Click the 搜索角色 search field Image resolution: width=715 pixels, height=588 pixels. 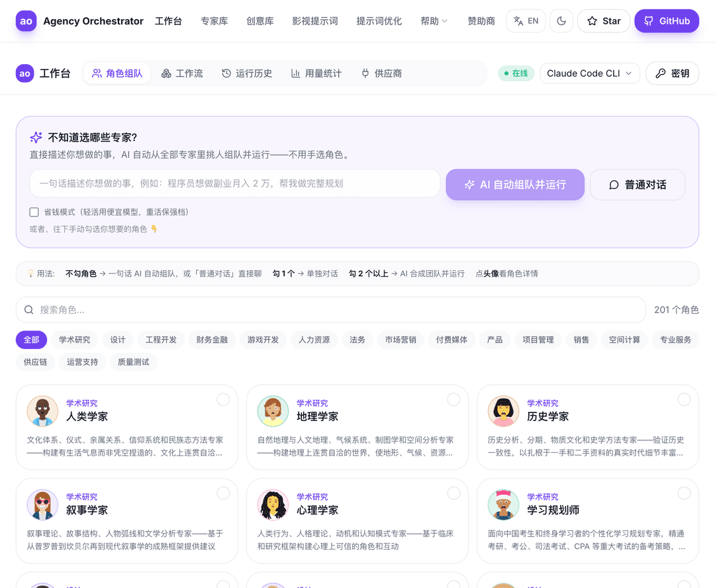pyautogui.click(x=330, y=310)
